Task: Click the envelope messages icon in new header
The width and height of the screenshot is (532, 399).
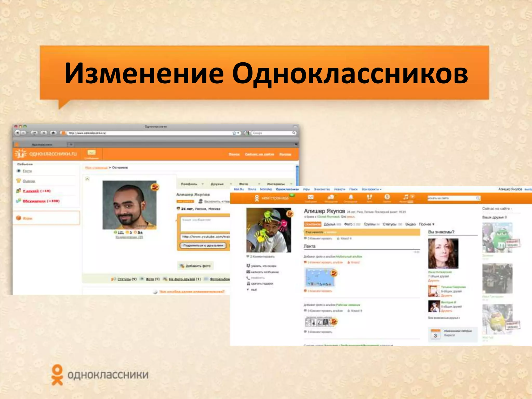Action: click(310, 197)
